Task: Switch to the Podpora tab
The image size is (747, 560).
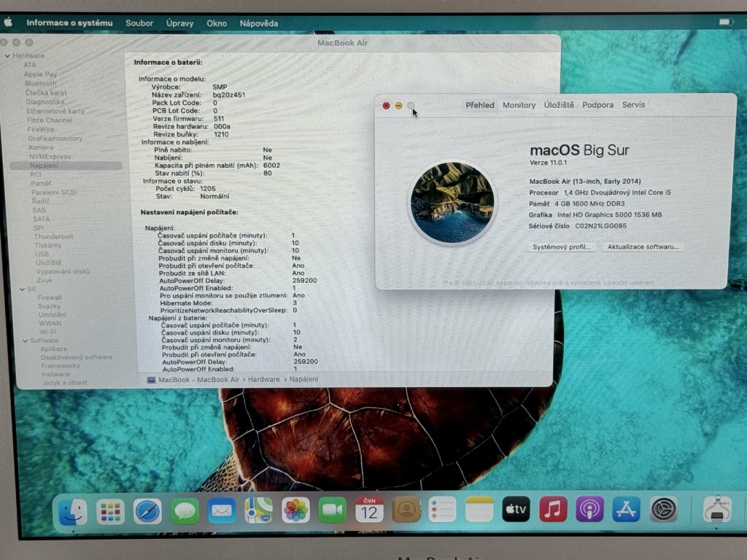Action: coord(598,105)
